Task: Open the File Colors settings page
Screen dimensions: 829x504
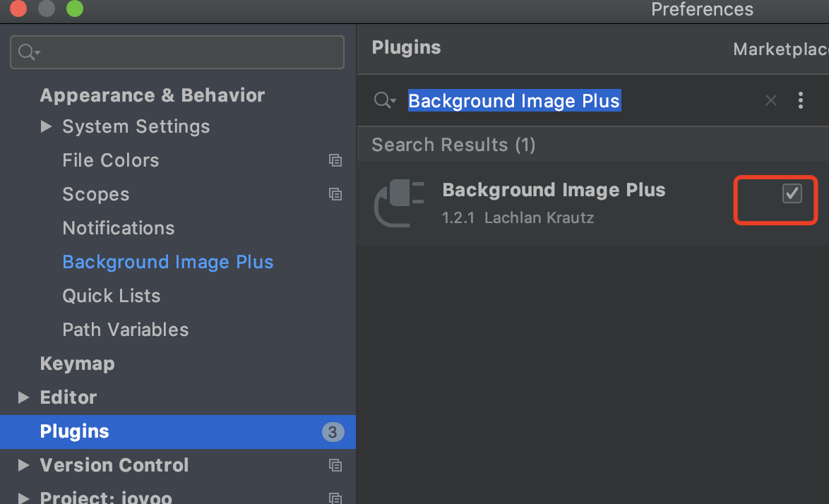Action: [110, 160]
